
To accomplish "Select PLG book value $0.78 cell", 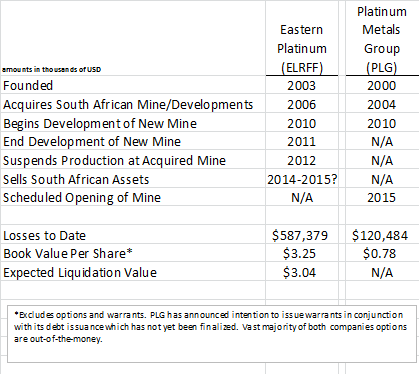I will tap(382, 253).
